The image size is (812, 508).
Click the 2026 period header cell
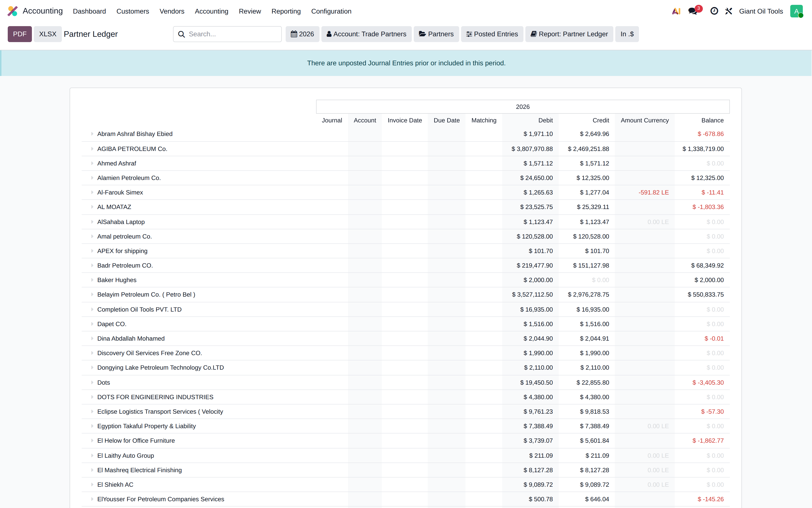(x=522, y=107)
